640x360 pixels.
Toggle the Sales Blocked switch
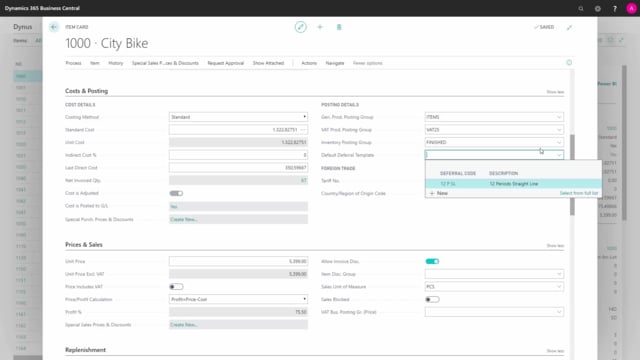click(432, 299)
